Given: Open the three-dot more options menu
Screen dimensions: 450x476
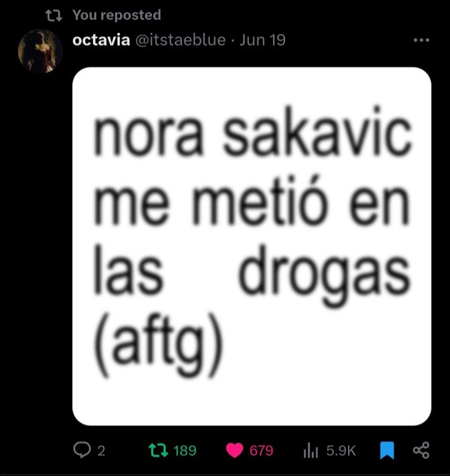Looking at the screenshot, I should click(421, 40).
